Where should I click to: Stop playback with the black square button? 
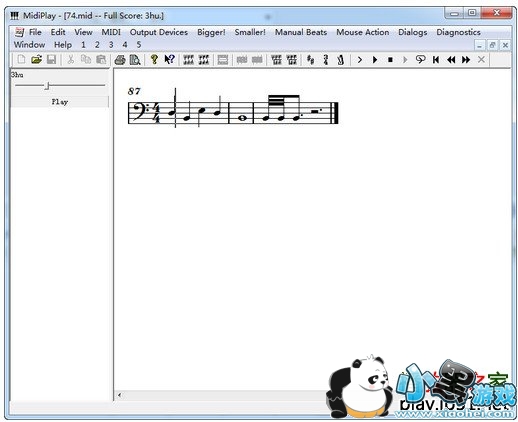[390, 60]
